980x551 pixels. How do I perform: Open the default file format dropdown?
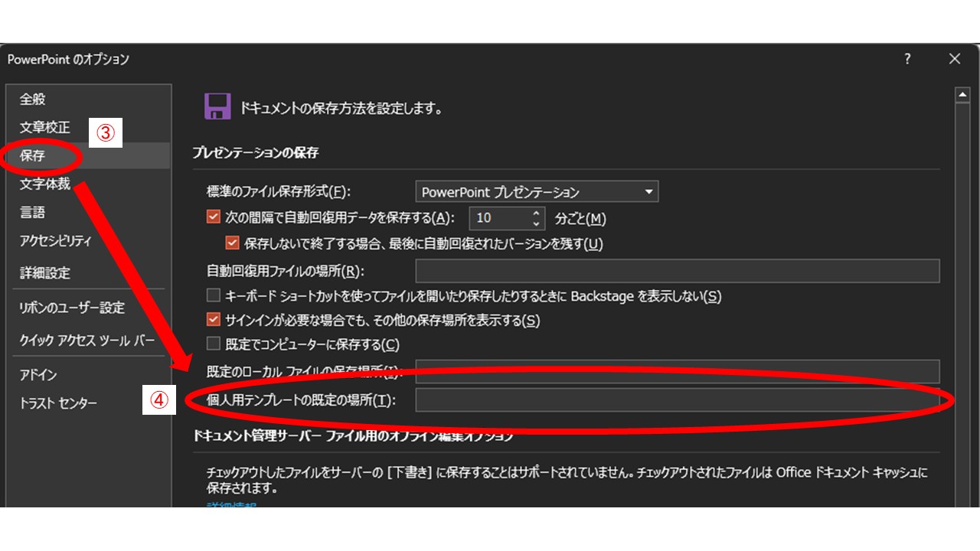536,192
